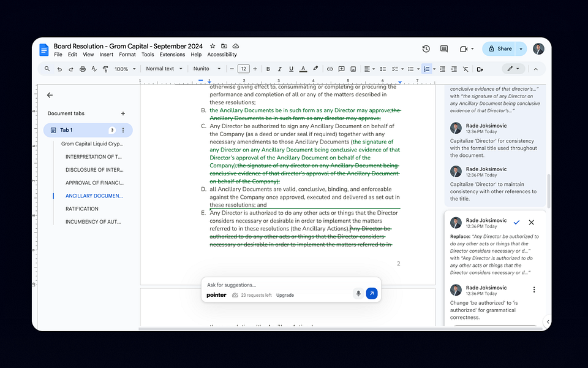Toggle bold formatting
This screenshot has height=368, width=588.
click(x=268, y=69)
